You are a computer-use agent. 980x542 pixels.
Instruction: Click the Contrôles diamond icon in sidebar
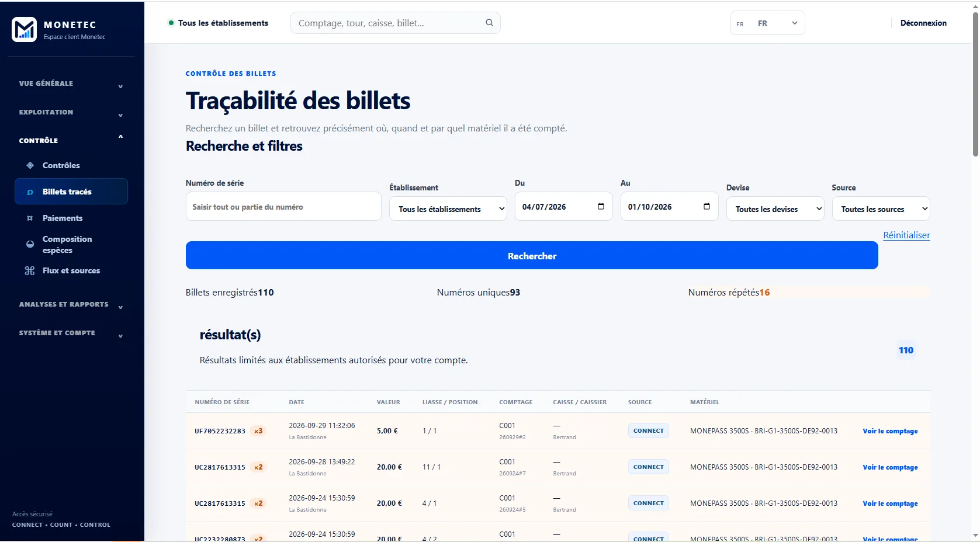[30, 165]
